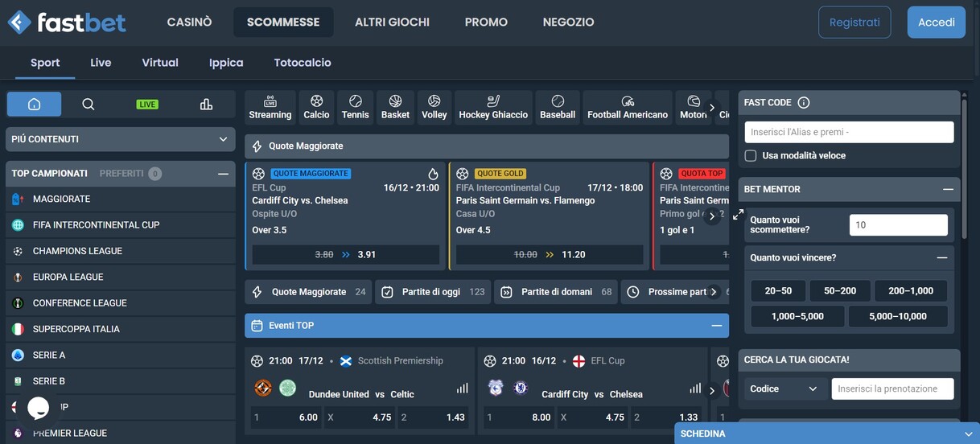Viewport: 980px width, 444px height.
Task: Click flame icon on Cardiff City card
Action: (433, 174)
